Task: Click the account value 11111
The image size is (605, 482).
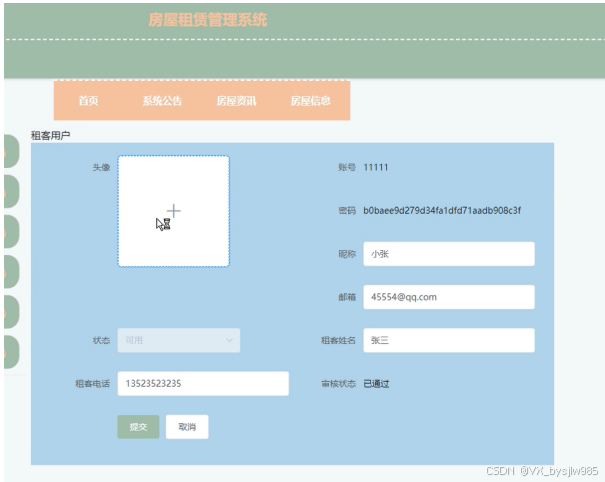Action: click(x=375, y=167)
